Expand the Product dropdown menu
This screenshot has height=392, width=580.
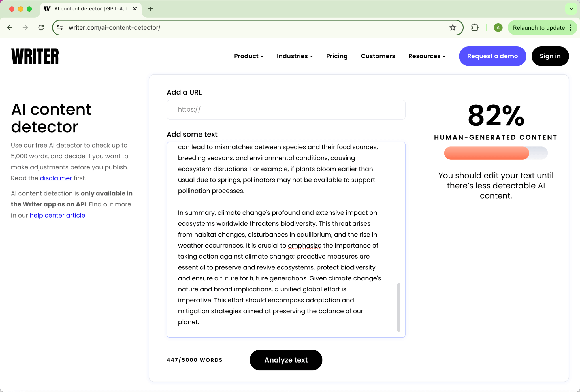click(x=248, y=56)
